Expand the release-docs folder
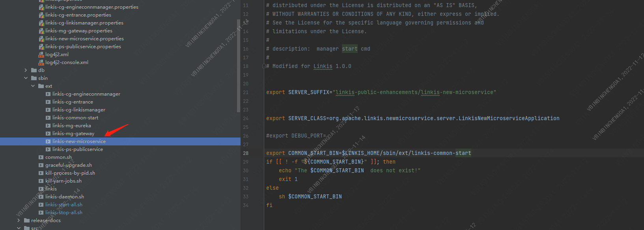This screenshot has width=644, height=230. pyautogui.click(x=19, y=221)
